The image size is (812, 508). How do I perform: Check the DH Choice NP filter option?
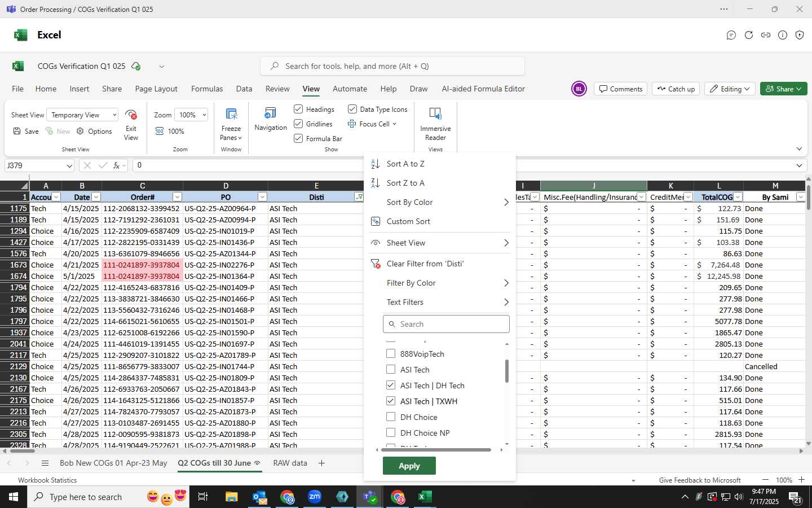391,433
